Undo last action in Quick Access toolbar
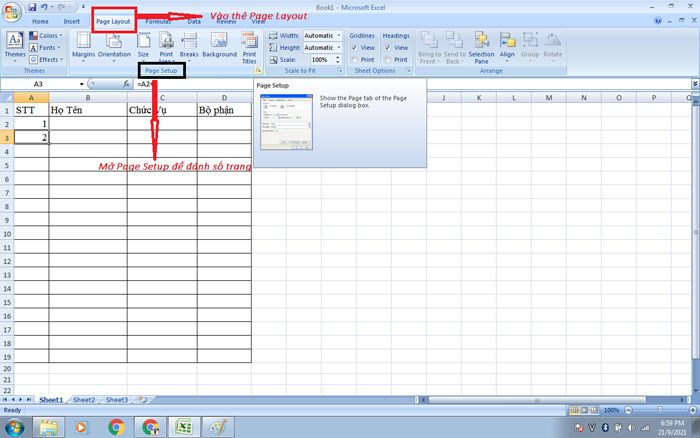This screenshot has width=700, height=438. [x=44, y=7]
